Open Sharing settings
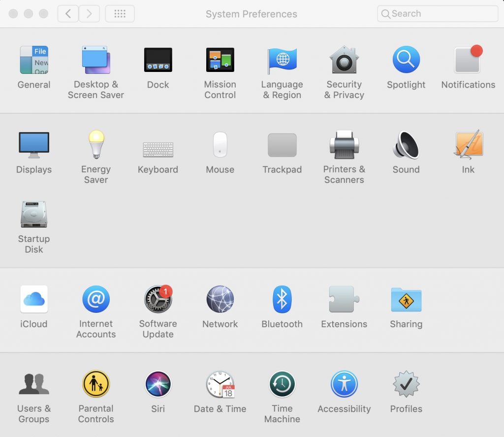504x437 pixels. click(x=406, y=300)
